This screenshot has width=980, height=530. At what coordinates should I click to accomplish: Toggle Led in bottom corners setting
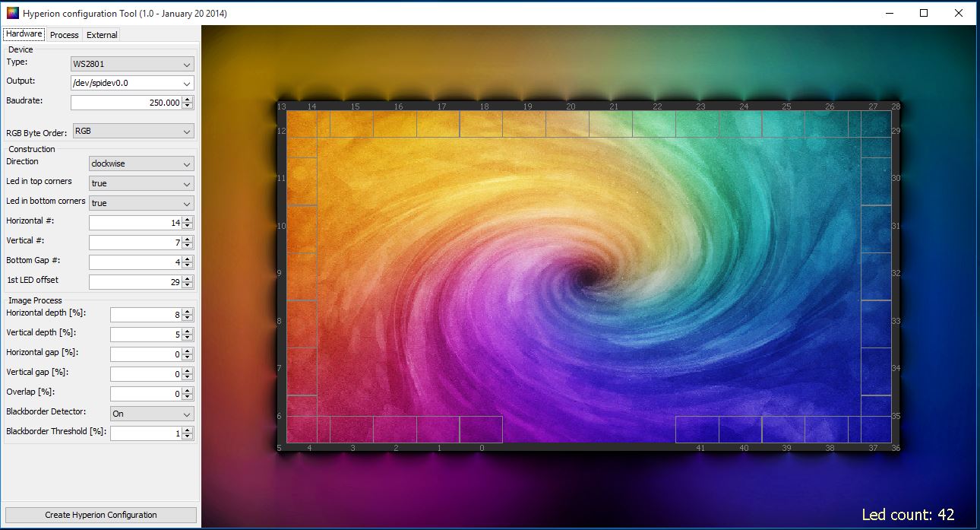click(141, 204)
